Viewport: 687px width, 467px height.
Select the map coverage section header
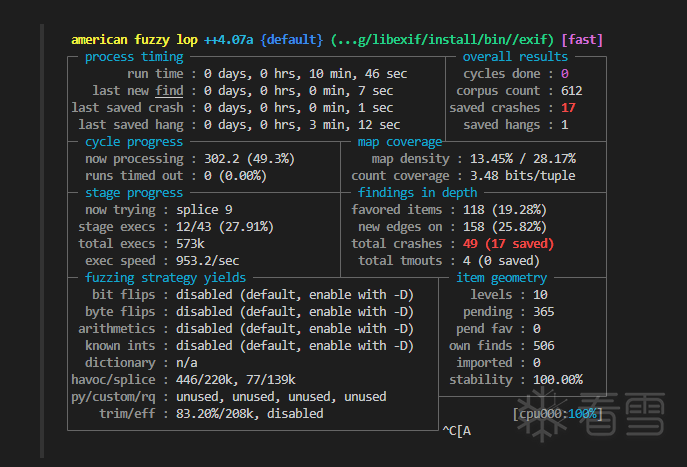399,142
